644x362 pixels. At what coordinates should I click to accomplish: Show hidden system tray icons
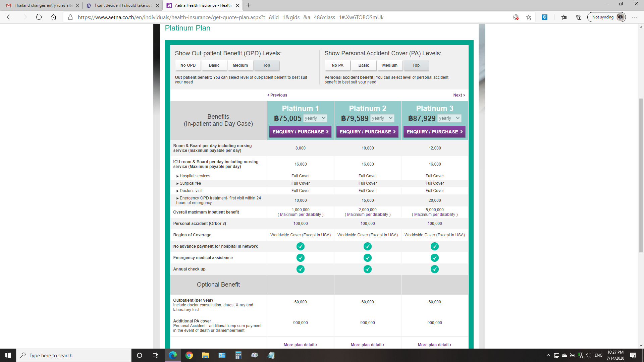548,355
